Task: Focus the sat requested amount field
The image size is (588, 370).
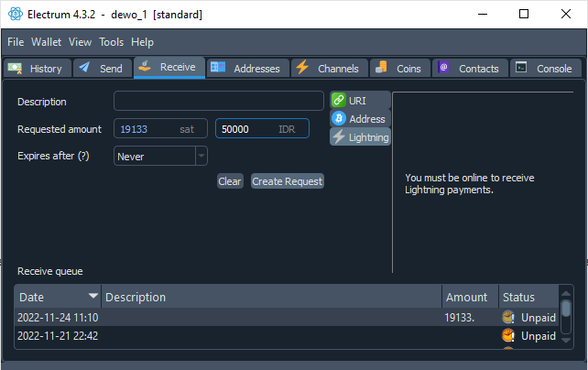Action: [160, 128]
